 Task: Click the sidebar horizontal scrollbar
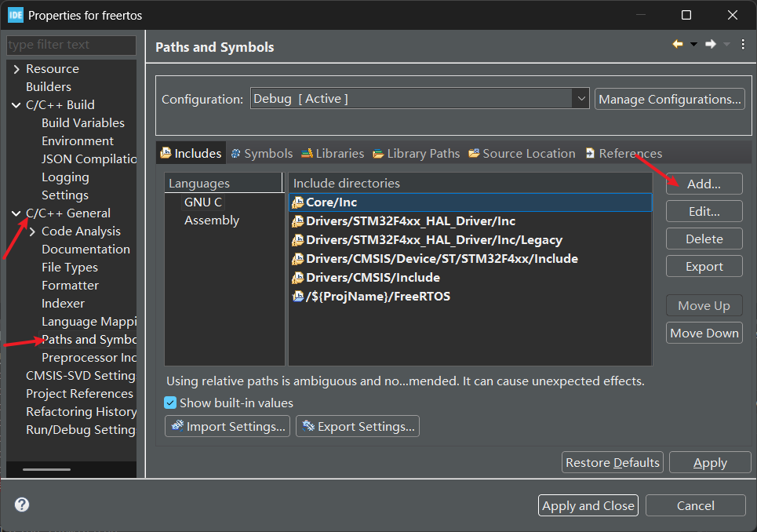click(46, 469)
